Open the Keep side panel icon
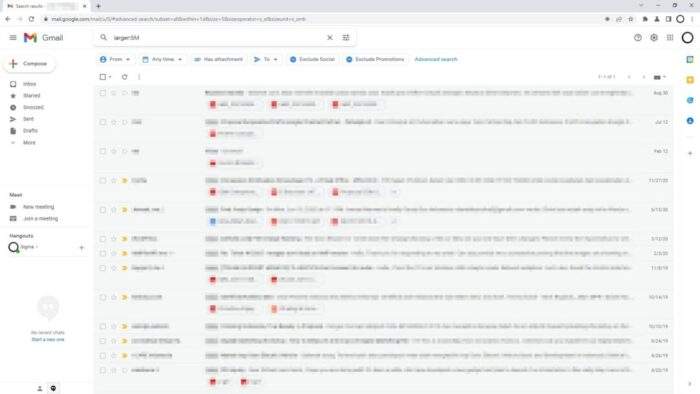The height and width of the screenshot is (394, 700). 690,80
